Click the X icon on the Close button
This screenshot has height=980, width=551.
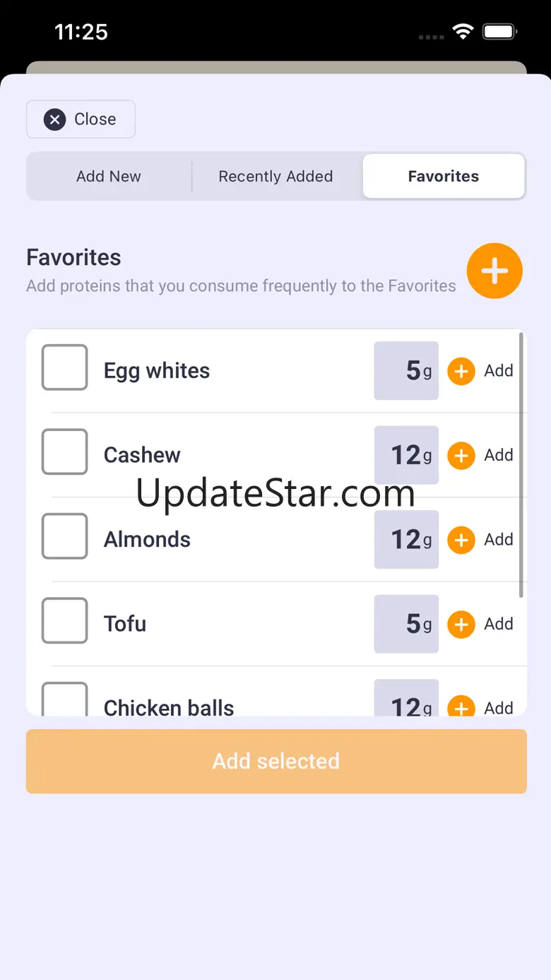55,119
